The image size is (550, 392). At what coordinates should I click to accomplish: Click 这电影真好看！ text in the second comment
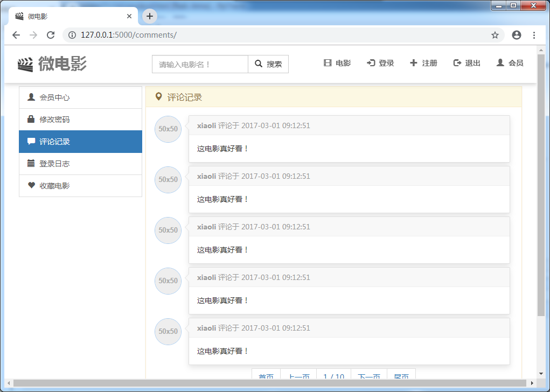click(222, 199)
